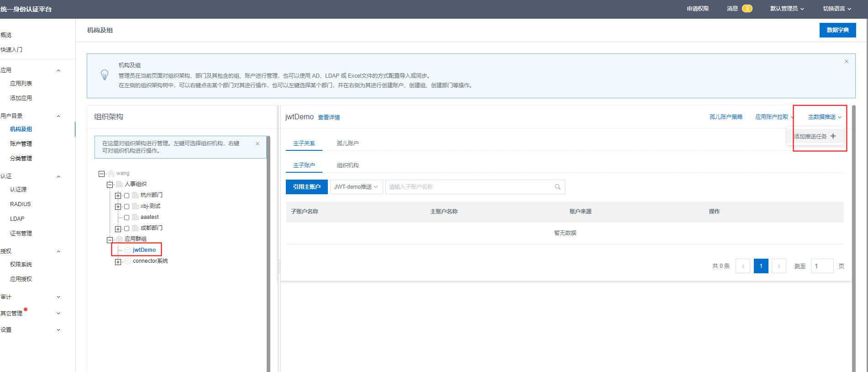Check the 杭州部门 checkbox
The image size is (868, 372).
click(127, 196)
